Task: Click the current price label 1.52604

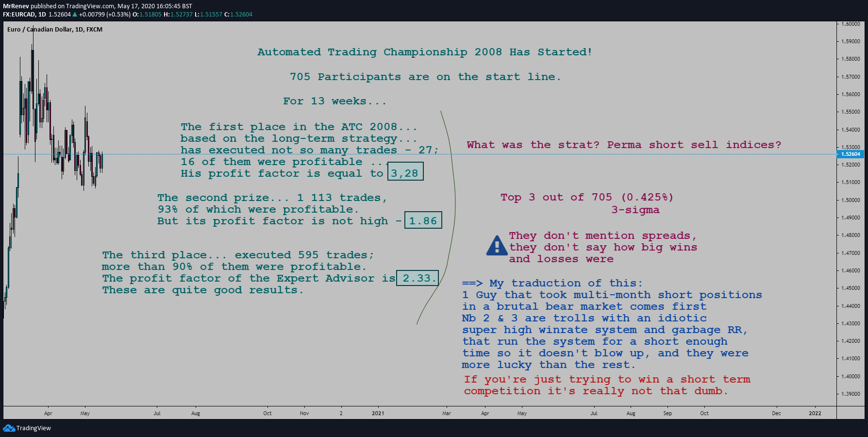Action: click(850, 154)
